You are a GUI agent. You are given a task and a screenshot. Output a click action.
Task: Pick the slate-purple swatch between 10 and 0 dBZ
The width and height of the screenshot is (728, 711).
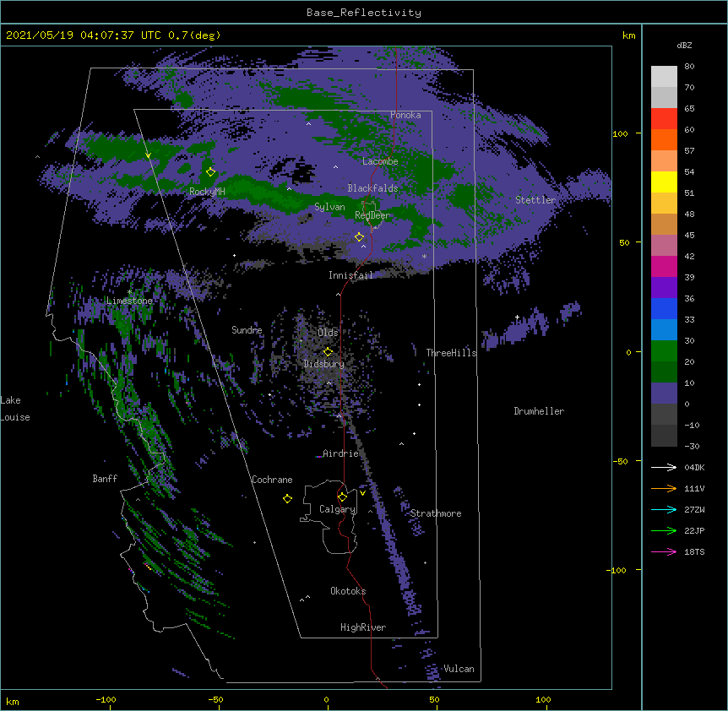(664, 393)
